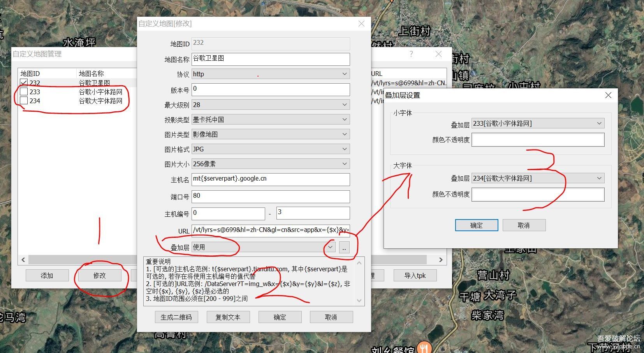
Task: Expand the 图片格式 JPG dropdown
Action: (271, 149)
